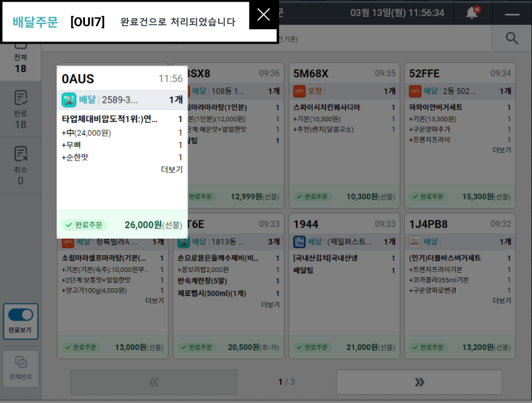Click the search magnifier icon

[512, 39]
